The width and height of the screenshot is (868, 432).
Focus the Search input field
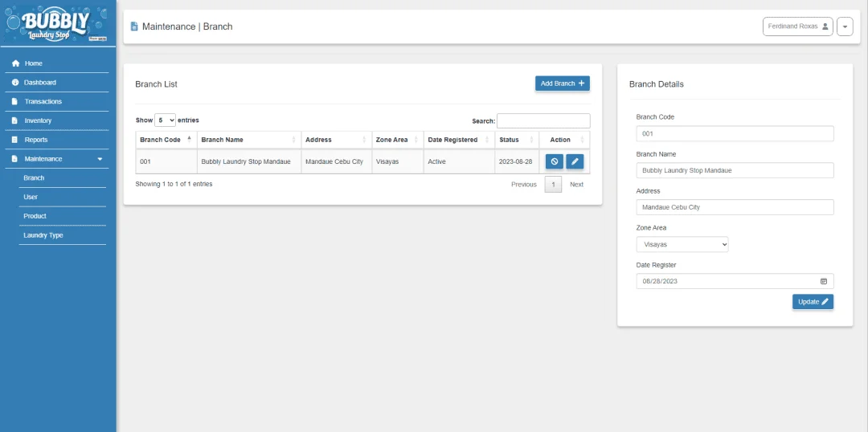coord(543,120)
